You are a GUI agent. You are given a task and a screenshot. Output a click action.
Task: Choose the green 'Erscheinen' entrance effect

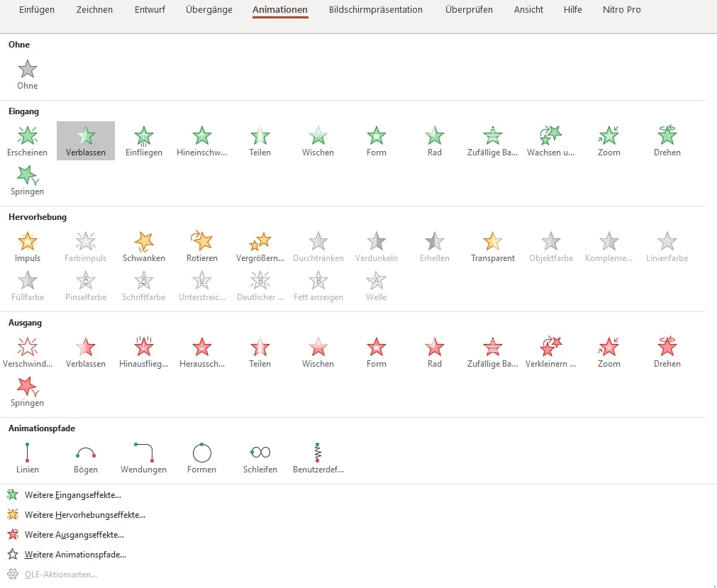28,140
